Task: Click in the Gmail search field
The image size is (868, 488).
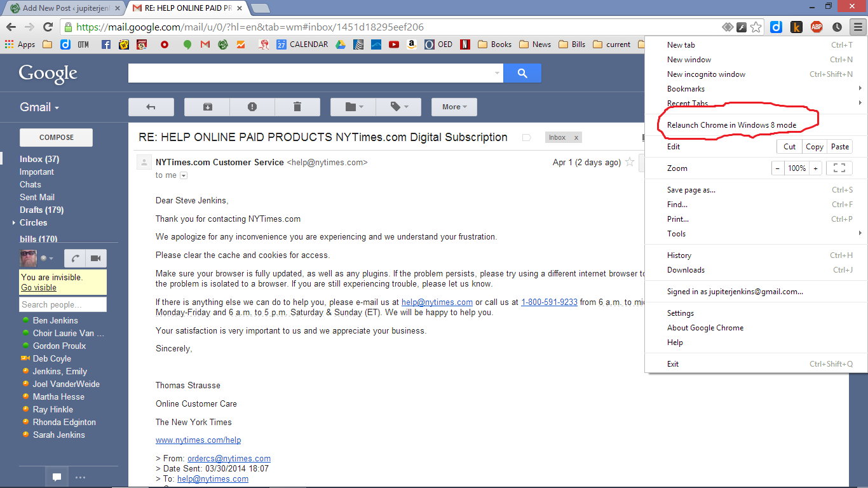Action: 310,73
